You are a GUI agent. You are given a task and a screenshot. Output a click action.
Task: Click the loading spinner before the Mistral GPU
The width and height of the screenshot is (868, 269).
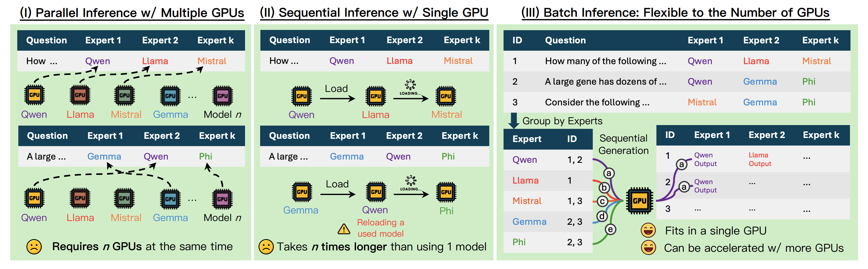point(410,84)
